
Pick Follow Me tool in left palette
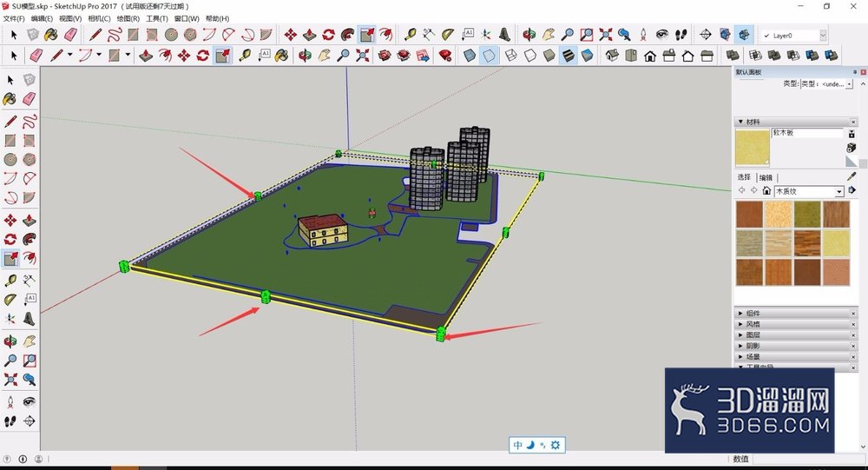pos(30,239)
